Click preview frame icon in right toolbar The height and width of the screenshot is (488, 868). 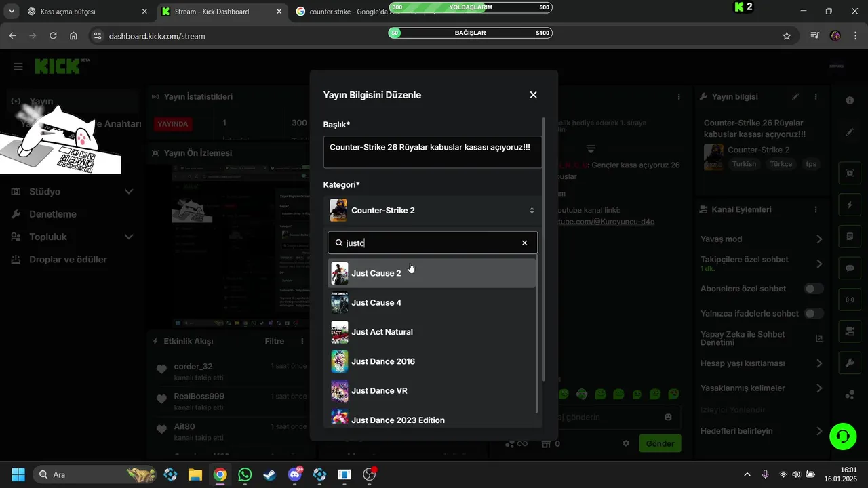[x=850, y=173]
